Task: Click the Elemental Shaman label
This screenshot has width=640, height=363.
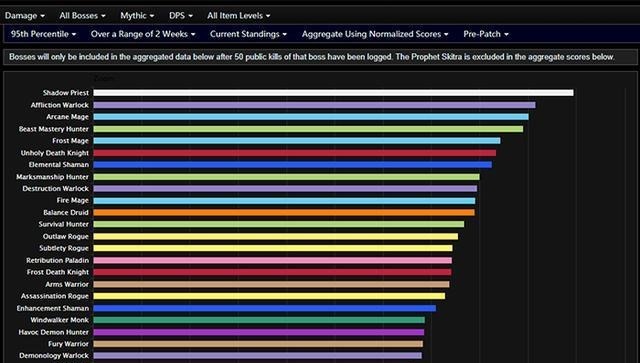Action: 58,165
